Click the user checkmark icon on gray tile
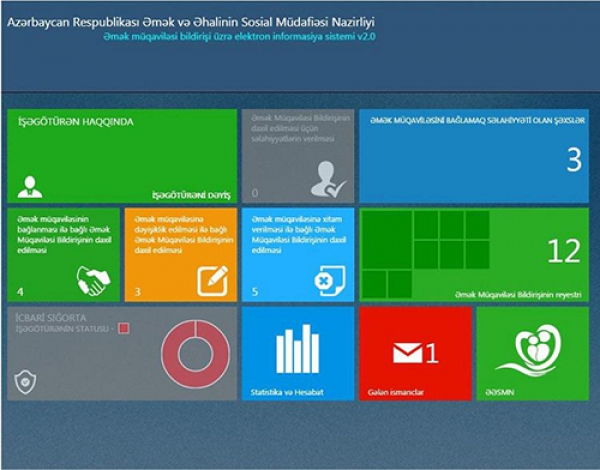 [327, 180]
